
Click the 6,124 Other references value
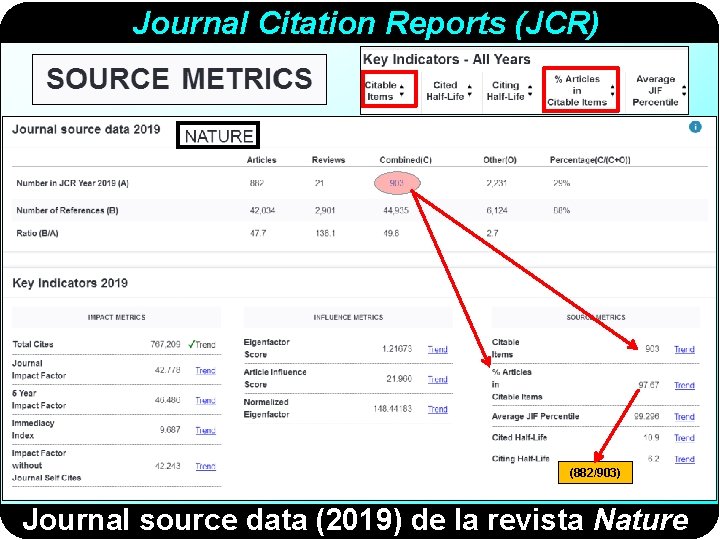[x=497, y=210]
